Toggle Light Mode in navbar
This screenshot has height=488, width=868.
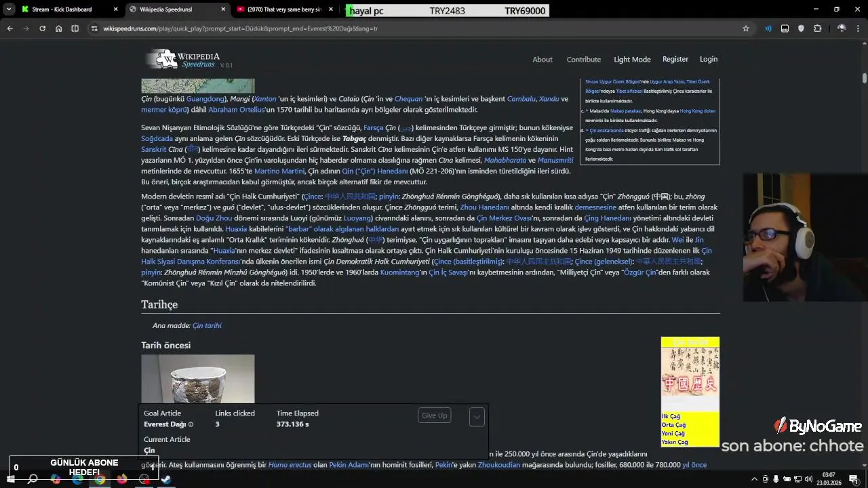(x=632, y=60)
